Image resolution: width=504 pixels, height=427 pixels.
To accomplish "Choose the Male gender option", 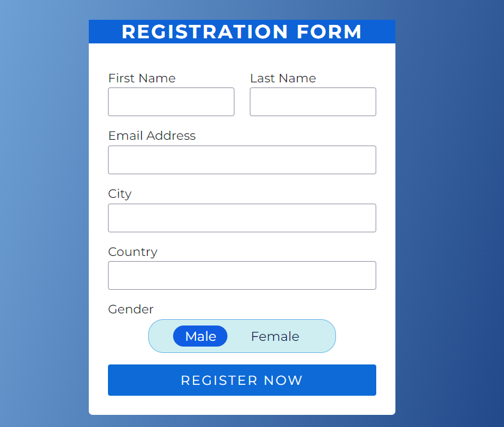I will tap(200, 336).
